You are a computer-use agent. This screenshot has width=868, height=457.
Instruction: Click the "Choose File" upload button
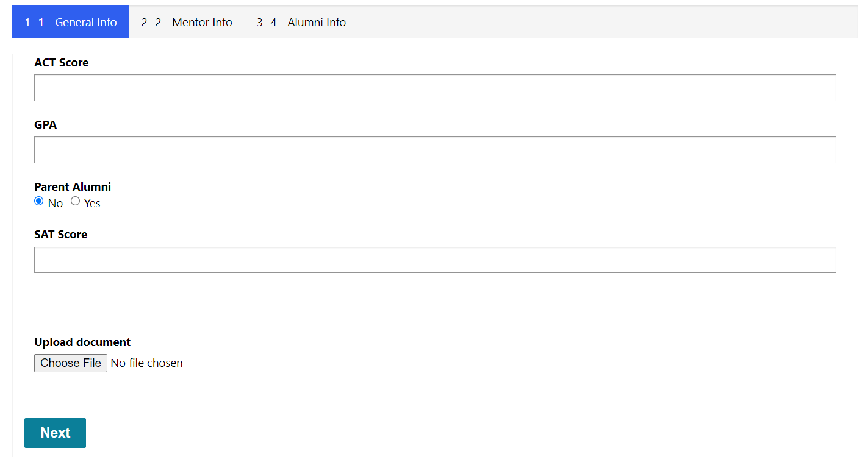(x=71, y=363)
